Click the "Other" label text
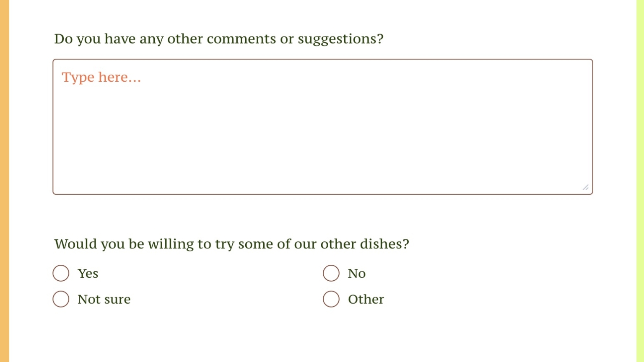 [x=366, y=299]
